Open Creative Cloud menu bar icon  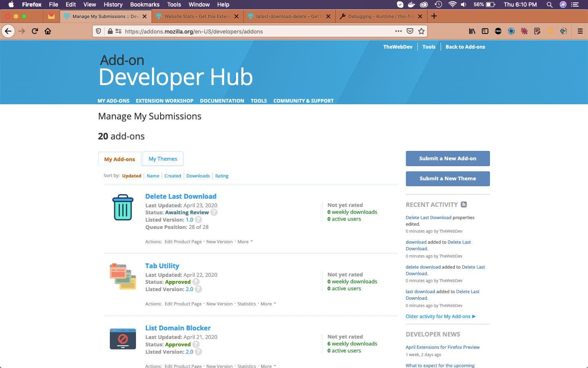pyautogui.click(x=424, y=4)
